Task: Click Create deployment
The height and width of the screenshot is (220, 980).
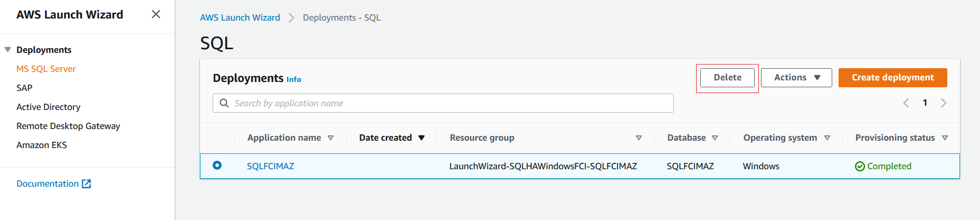Action: click(893, 78)
